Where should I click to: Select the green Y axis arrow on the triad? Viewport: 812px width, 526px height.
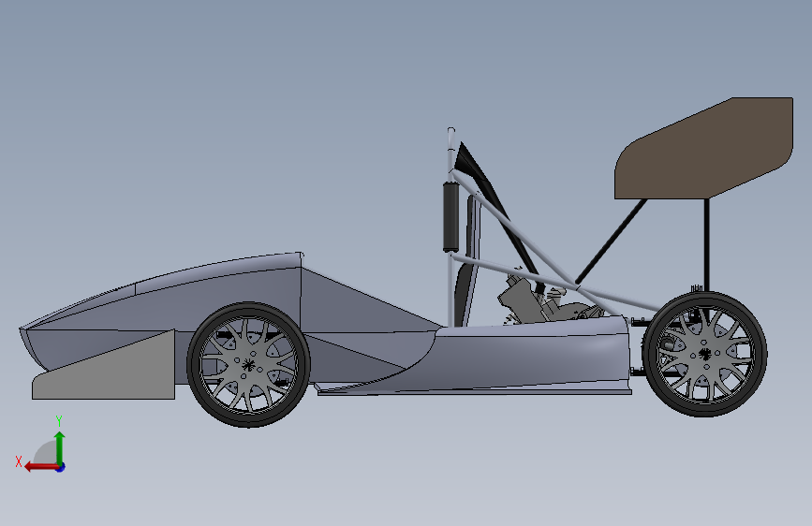point(60,448)
